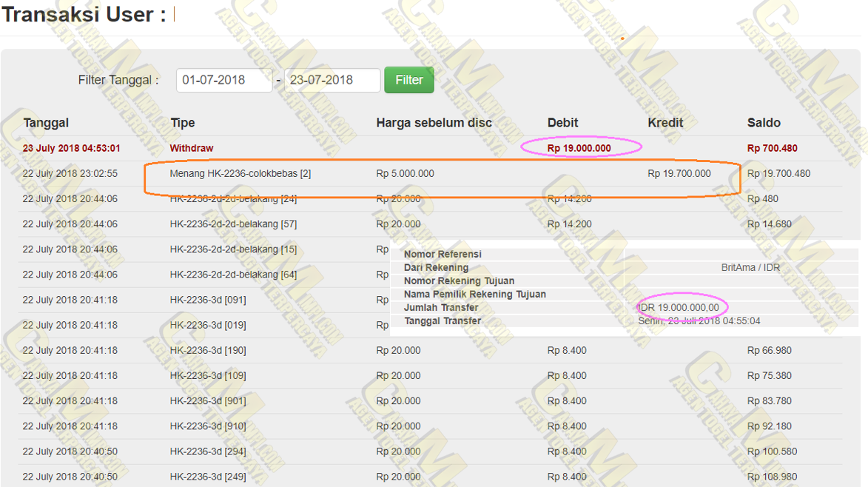The height and width of the screenshot is (487, 868).
Task: Click the Debit column header
Action: click(x=562, y=123)
